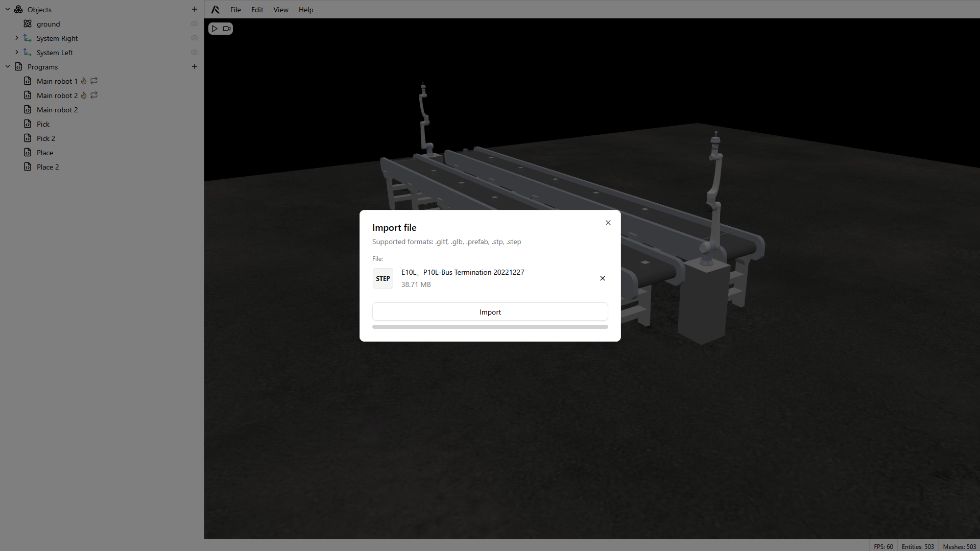Screen dimensions: 980x551
Task: Collapse the Programs section
Action: 8,67
